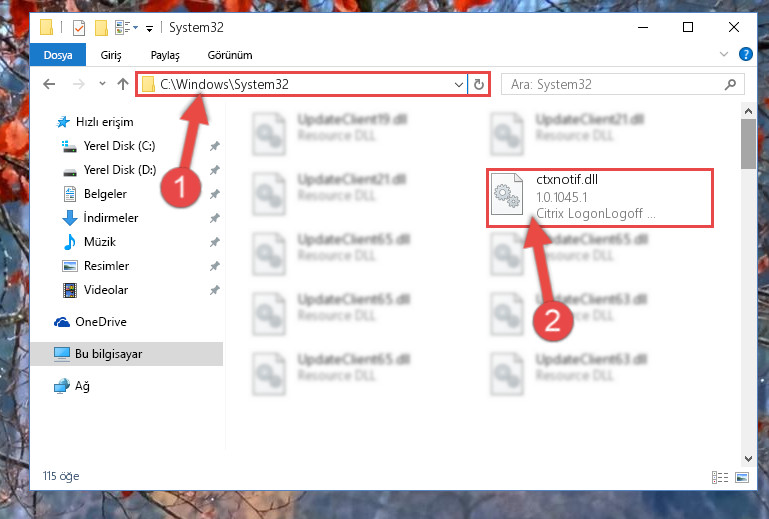
Task: Refresh the System32 folder view
Action: point(479,84)
